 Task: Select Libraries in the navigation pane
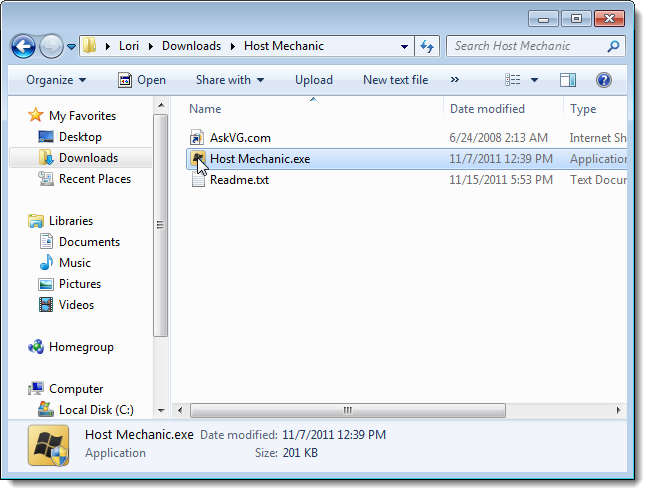[x=71, y=221]
